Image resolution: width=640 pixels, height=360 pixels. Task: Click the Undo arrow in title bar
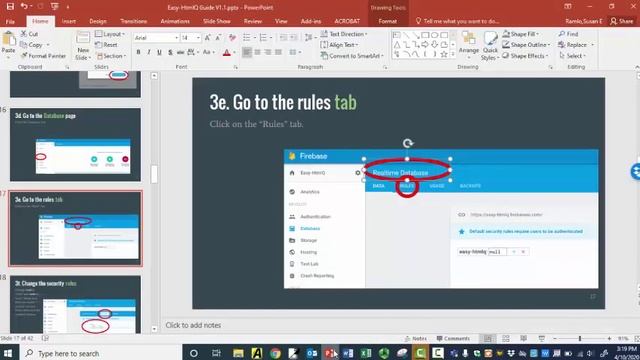pos(24,6)
